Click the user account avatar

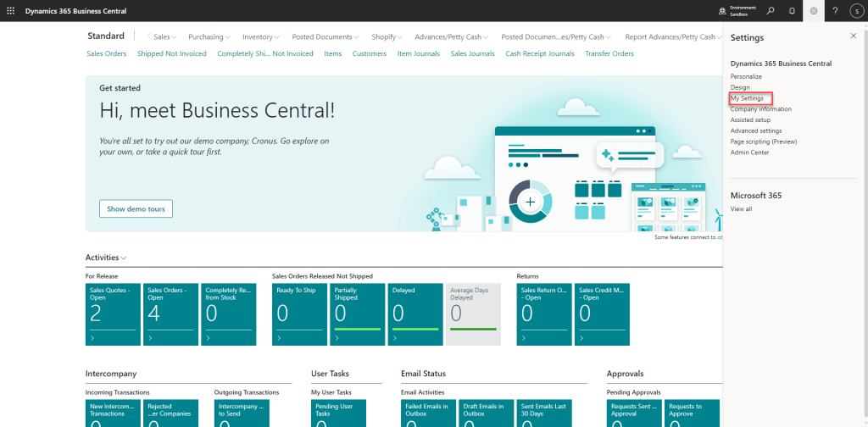tap(856, 11)
